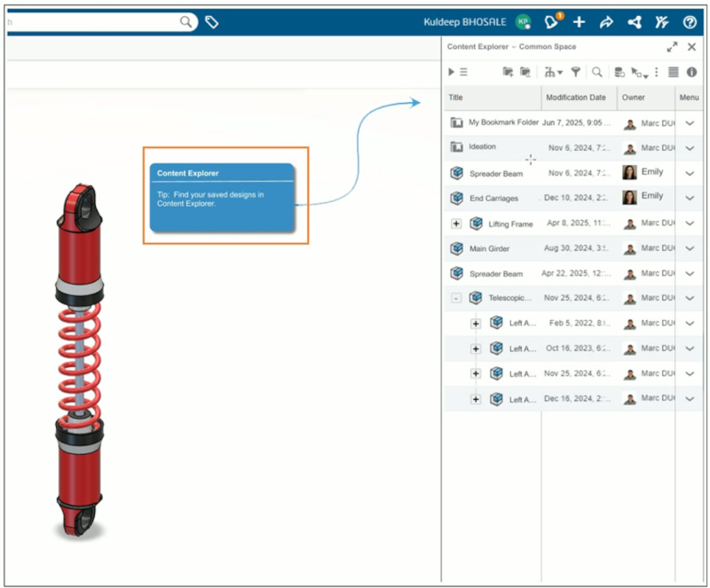Open the information icon in Content Explorer toolbar
Screen dimensions: 710x588
click(692, 73)
